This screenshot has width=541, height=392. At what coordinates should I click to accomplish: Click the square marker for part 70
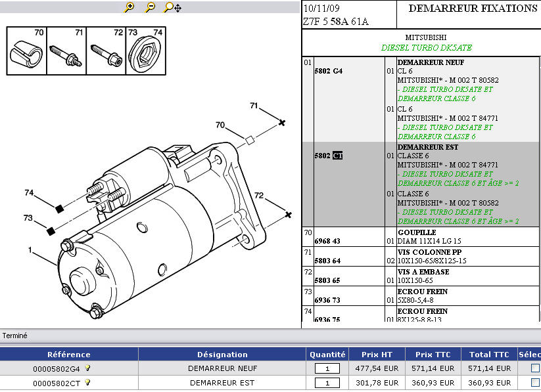249,139
